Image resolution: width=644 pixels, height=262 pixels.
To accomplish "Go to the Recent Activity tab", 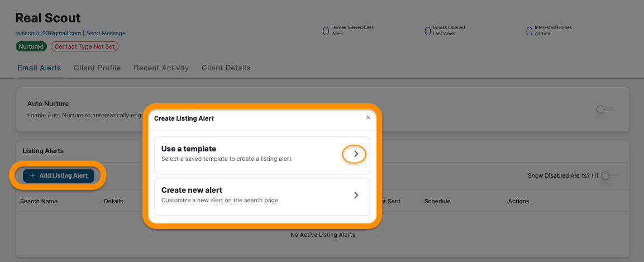I will [161, 68].
